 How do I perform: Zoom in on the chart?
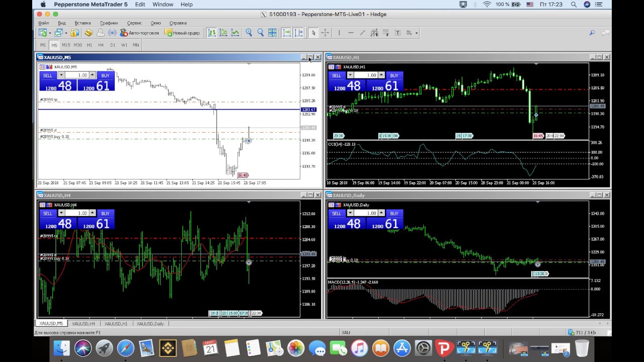249,33
